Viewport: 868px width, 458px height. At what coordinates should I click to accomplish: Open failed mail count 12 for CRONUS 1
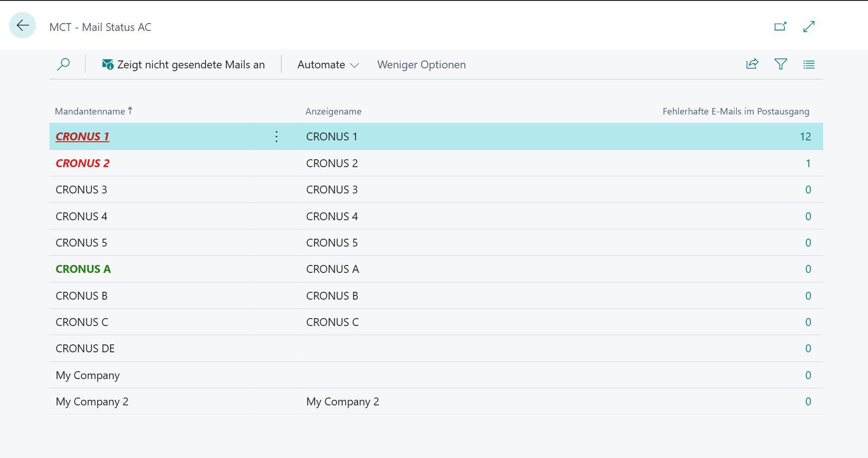[x=805, y=137]
